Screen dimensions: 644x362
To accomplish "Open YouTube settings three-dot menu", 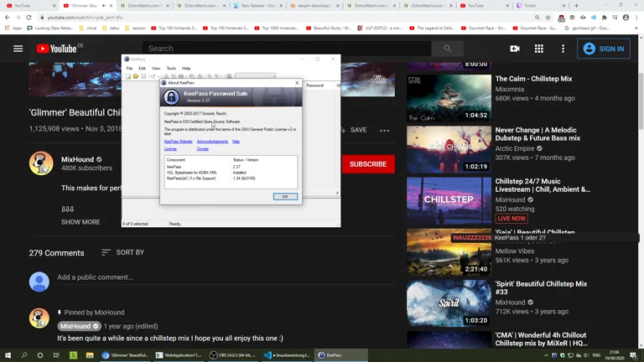I will [x=563, y=49].
